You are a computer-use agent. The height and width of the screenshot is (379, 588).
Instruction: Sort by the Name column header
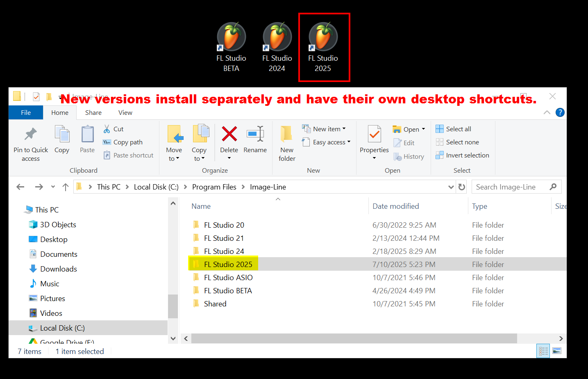[201, 206]
